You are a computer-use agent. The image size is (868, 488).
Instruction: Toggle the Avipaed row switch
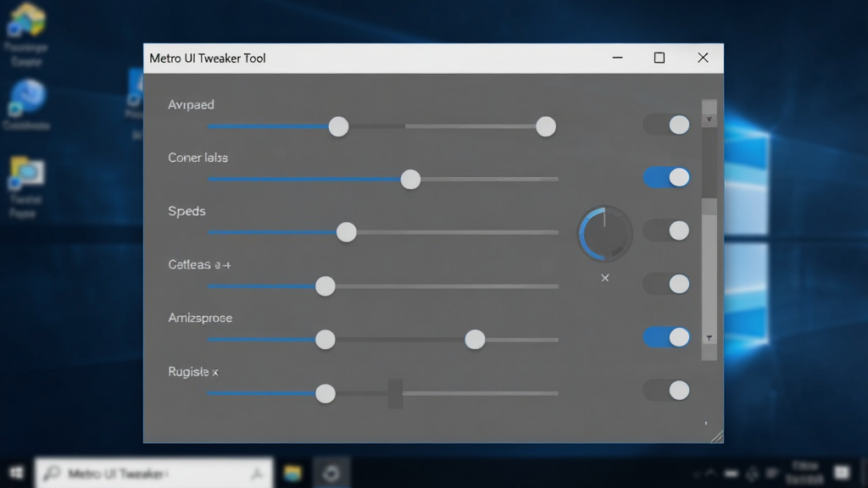(666, 125)
